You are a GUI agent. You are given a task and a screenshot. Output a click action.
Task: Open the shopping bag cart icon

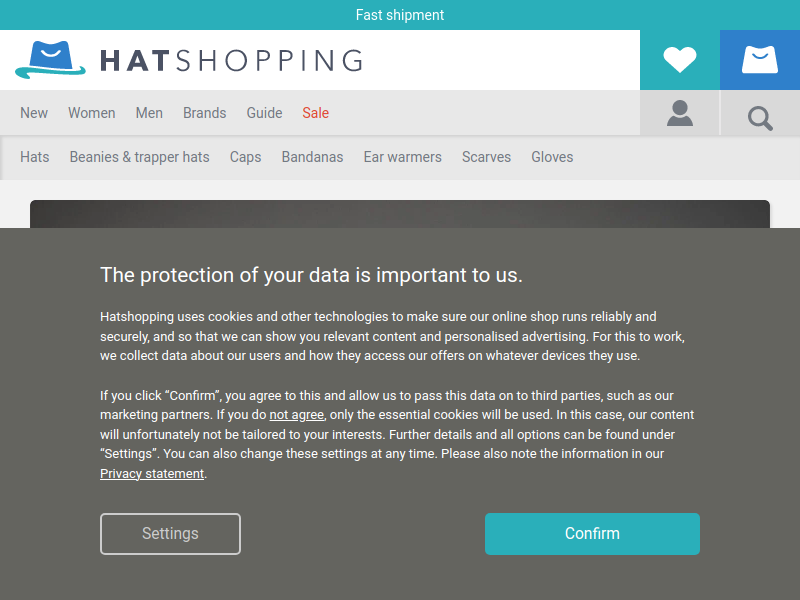pos(760,60)
